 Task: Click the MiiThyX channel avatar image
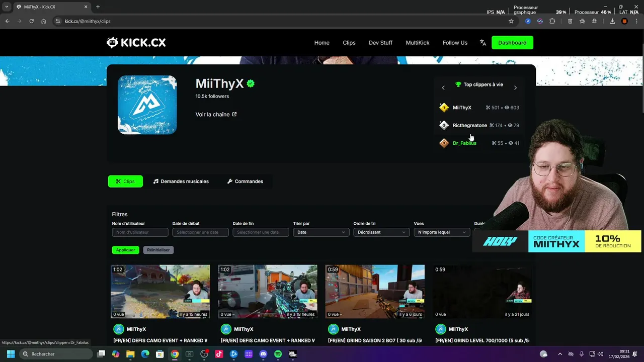pos(147,105)
